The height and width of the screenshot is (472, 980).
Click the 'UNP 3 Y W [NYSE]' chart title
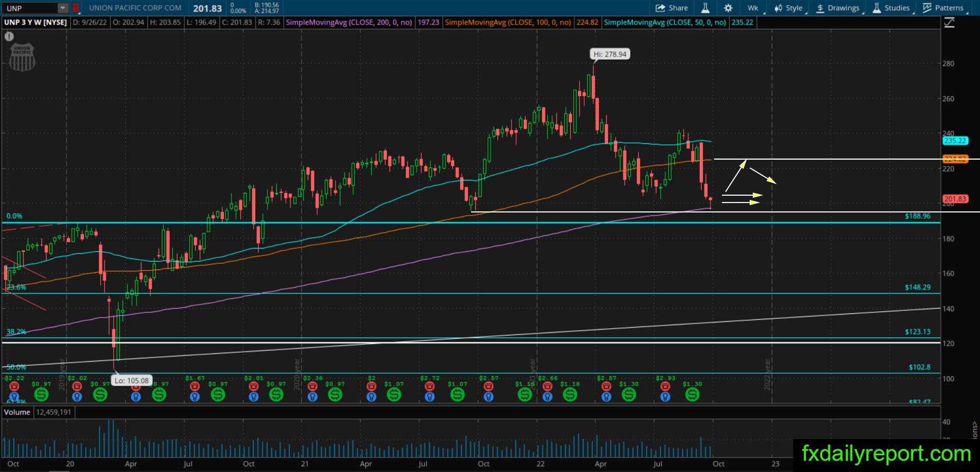(36, 23)
